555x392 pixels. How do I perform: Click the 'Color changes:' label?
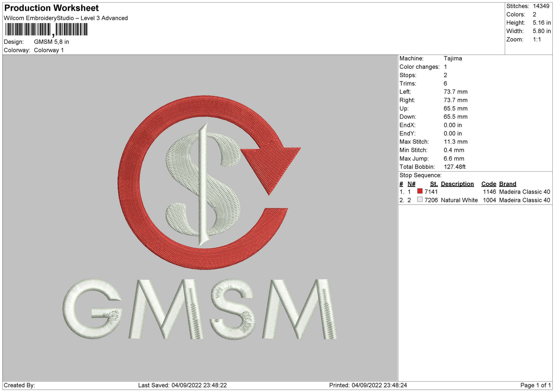click(x=419, y=67)
